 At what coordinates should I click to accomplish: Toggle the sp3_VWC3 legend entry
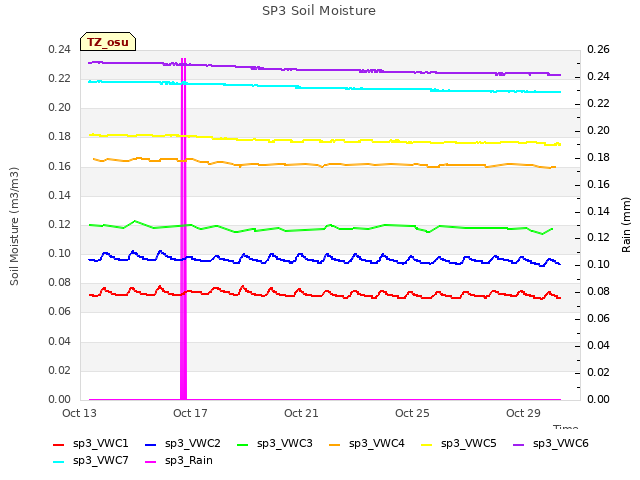(275, 443)
